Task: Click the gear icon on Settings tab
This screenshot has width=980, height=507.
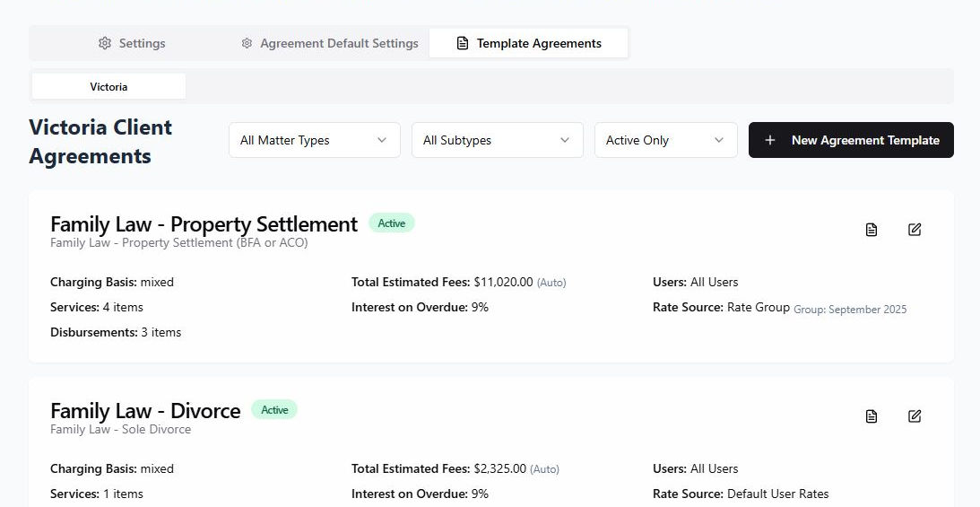Action: pyautogui.click(x=105, y=43)
